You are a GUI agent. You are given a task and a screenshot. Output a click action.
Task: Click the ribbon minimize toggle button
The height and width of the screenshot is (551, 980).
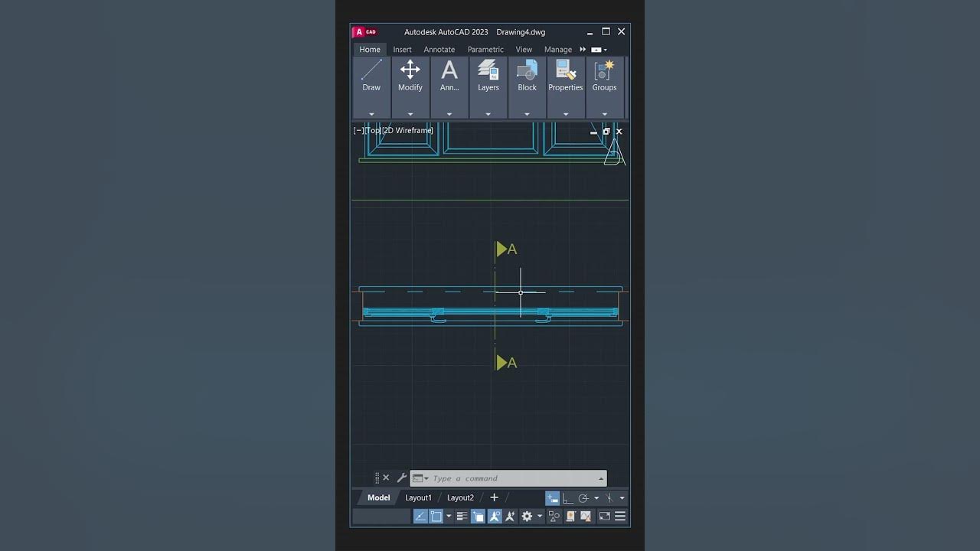pyautogui.click(x=596, y=50)
